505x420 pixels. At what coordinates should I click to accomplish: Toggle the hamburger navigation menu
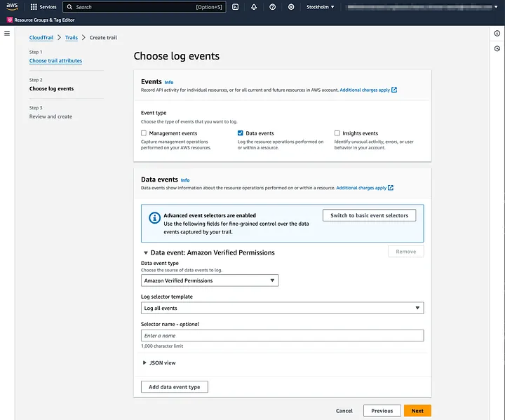click(7, 33)
